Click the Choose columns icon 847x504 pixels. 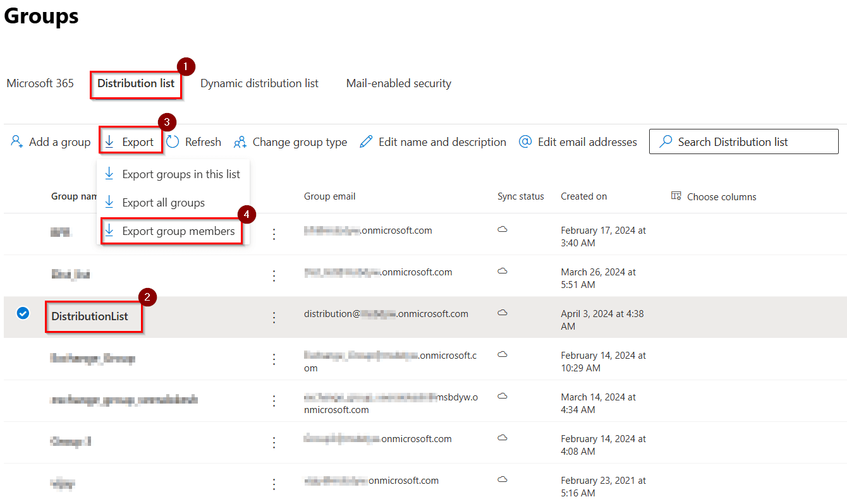[676, 196]
